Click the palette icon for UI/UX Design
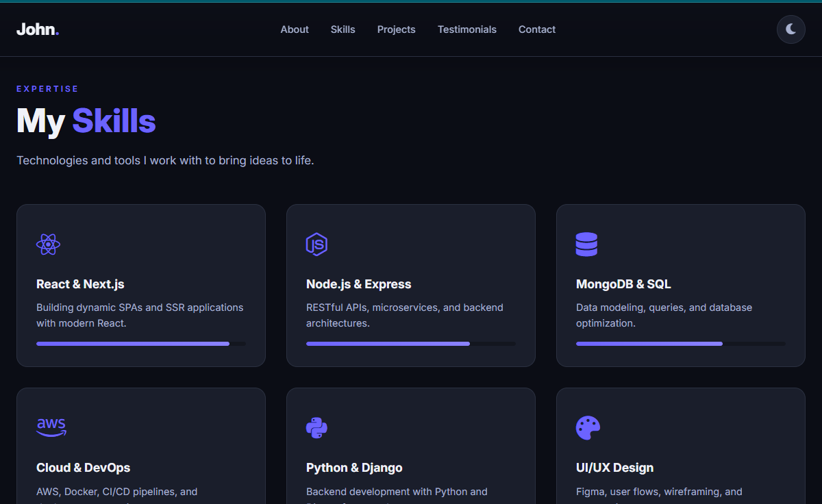Viewport: 822px width, 504px height. pyautogui.click(x=588, y=428)
